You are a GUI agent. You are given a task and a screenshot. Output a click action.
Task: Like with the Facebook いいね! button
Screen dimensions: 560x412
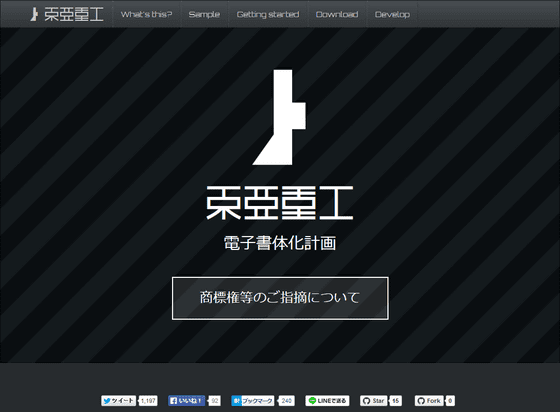pos(186,401)
